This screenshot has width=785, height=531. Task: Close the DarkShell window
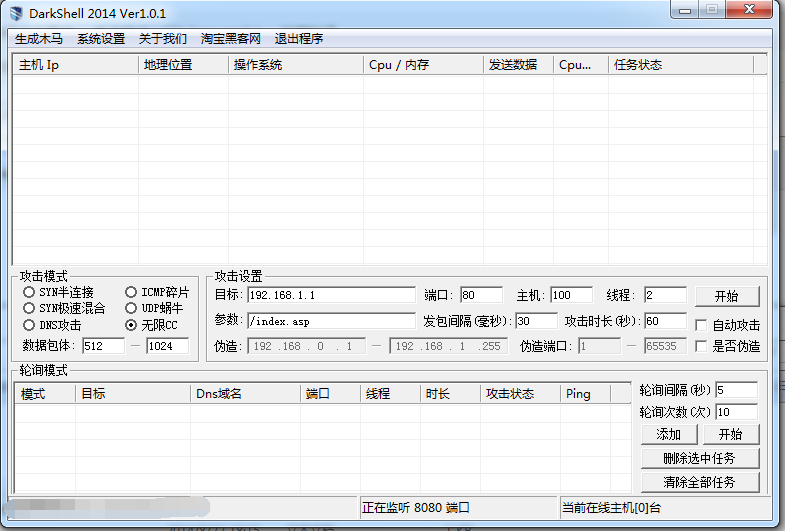pos(749,10)
